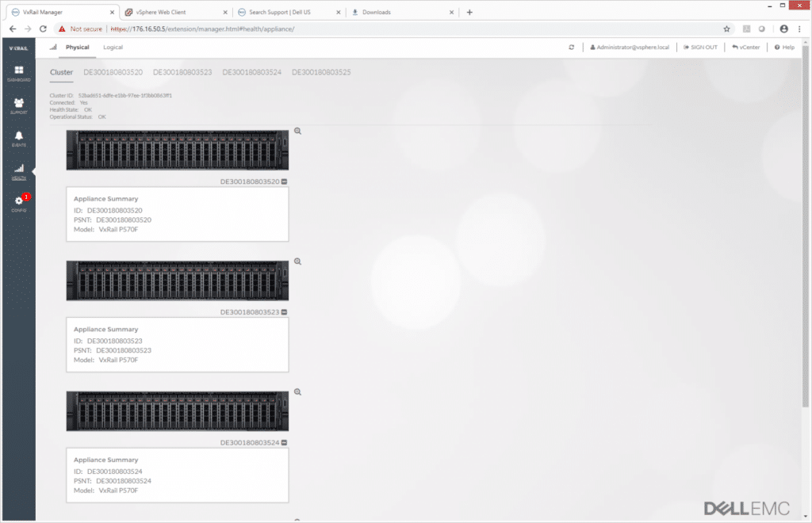Image resolution: width=812 pixels, height=523 pixels.
Task: Bookmark this page with star icon
Action: tap(726, 29)
